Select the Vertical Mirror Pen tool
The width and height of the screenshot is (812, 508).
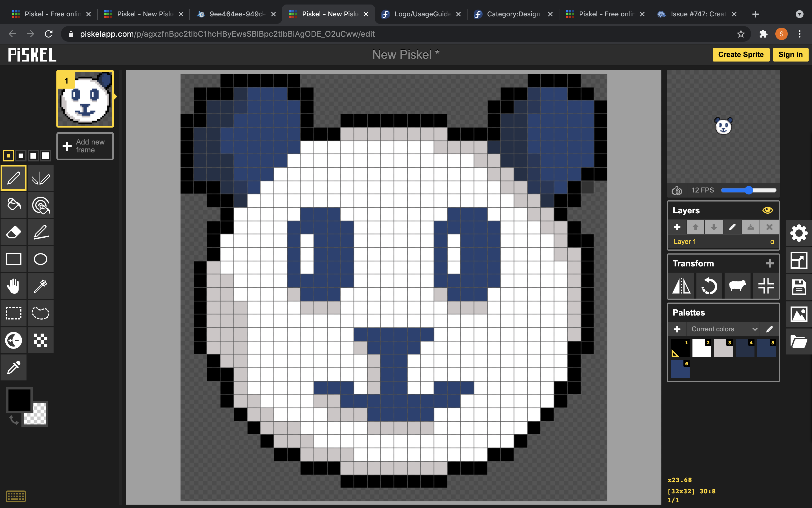click(x=41, y=178)
